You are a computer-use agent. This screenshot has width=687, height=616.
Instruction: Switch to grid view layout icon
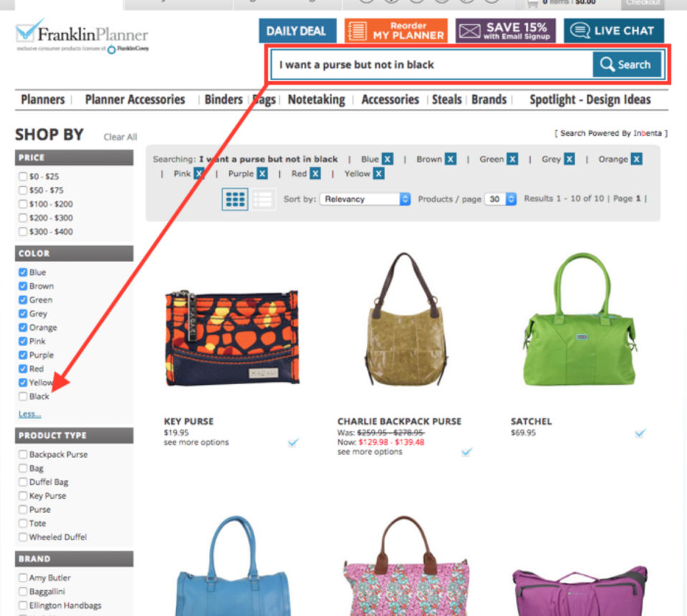[235, 200]
